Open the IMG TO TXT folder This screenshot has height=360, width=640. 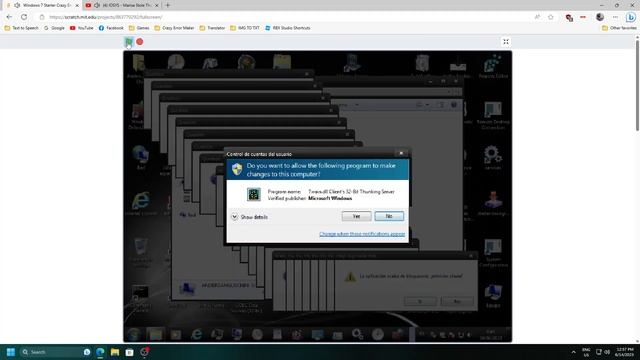tap(245, 28)
